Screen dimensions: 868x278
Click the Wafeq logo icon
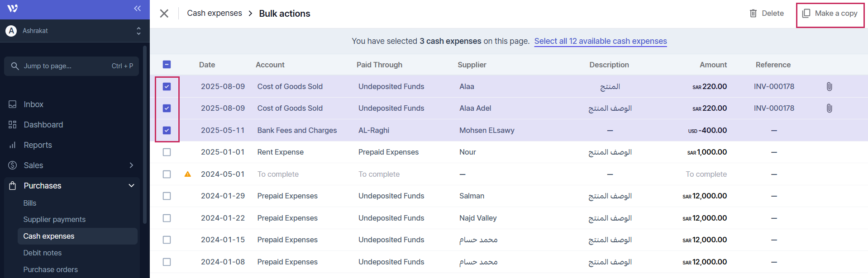13,9
